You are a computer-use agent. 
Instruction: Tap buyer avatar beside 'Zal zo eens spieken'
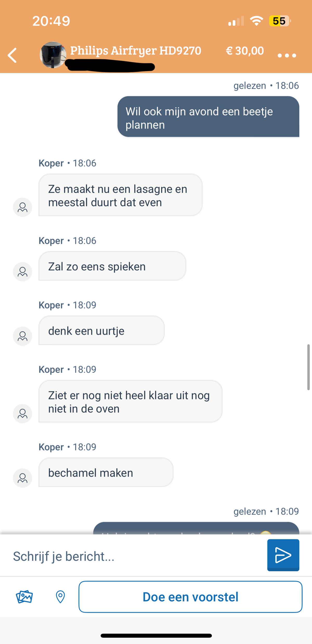pyautogui.click(x=23, y=272)
